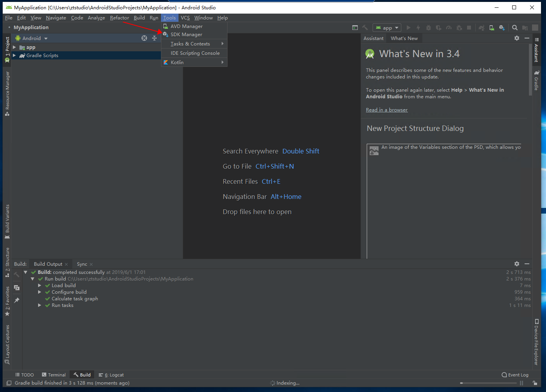
Task: Click the Make Project hammer icon in the top toolbar
Action: pos(365,28)
